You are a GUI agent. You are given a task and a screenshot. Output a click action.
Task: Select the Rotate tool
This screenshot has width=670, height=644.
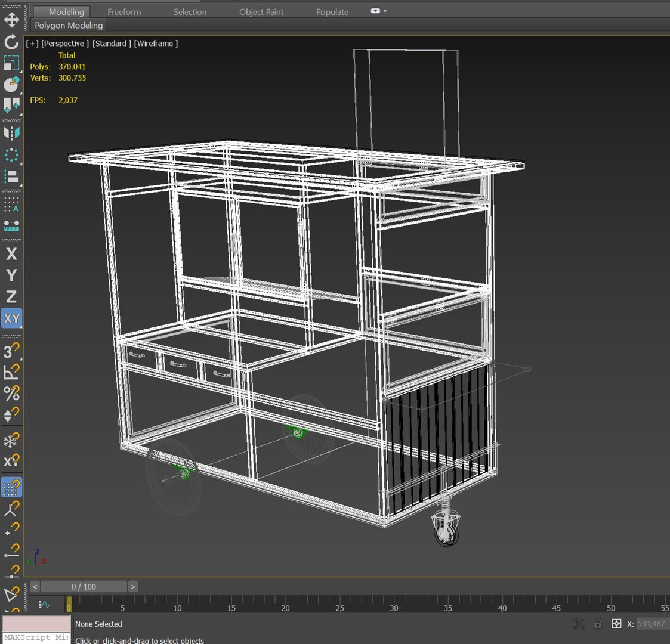pyautogui.click(x=11, y=41)
